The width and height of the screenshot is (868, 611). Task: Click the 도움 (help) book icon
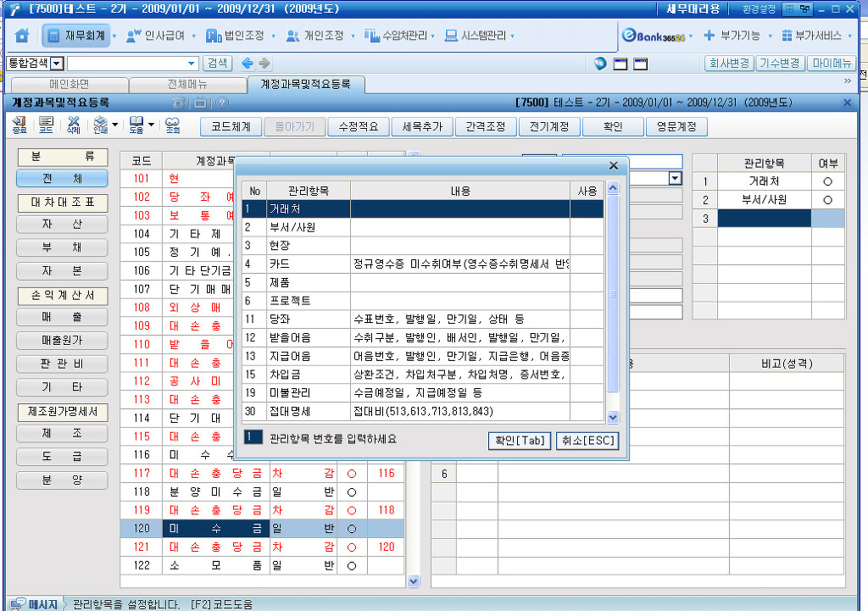[x=136, y=125]
